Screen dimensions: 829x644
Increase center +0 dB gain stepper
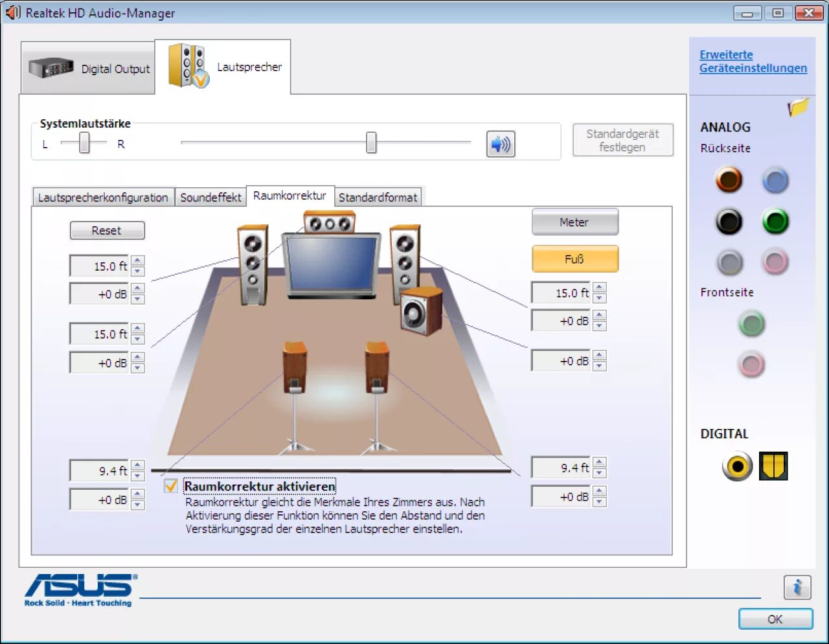137,358
